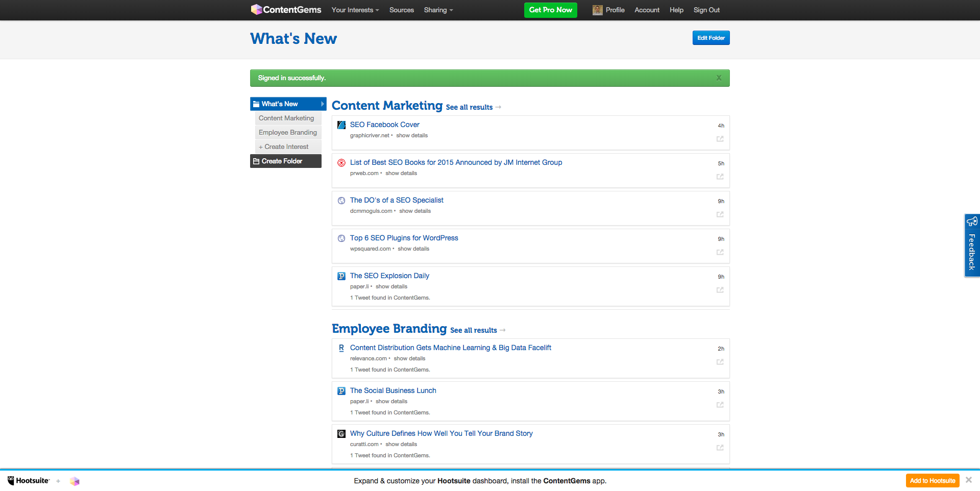Show details for dcmmoguls.com article
This screenshot has width=980, height=491.
(415, 211)
